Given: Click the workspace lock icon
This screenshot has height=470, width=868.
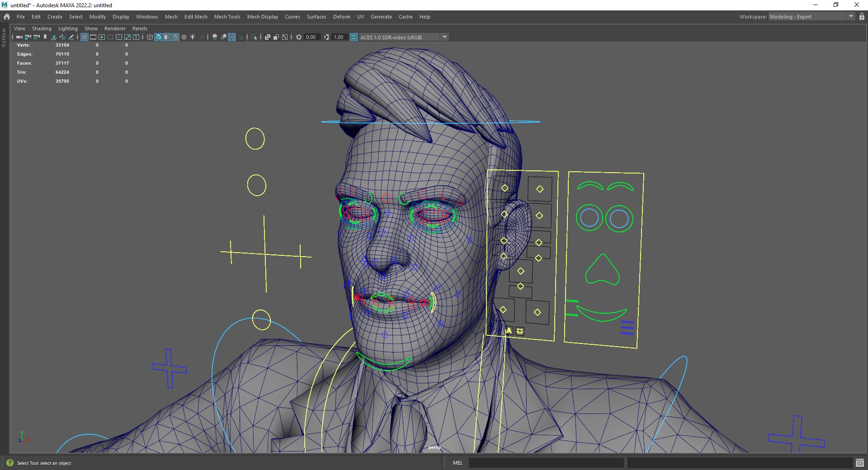Looking at the screenshot, I should tap(862, 17).
